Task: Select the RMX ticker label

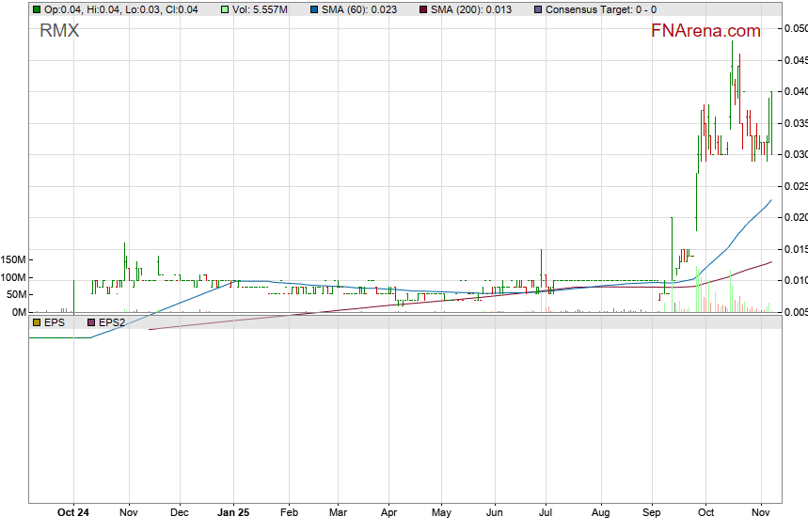Action: pyautogui.click(x=59, y=31)
